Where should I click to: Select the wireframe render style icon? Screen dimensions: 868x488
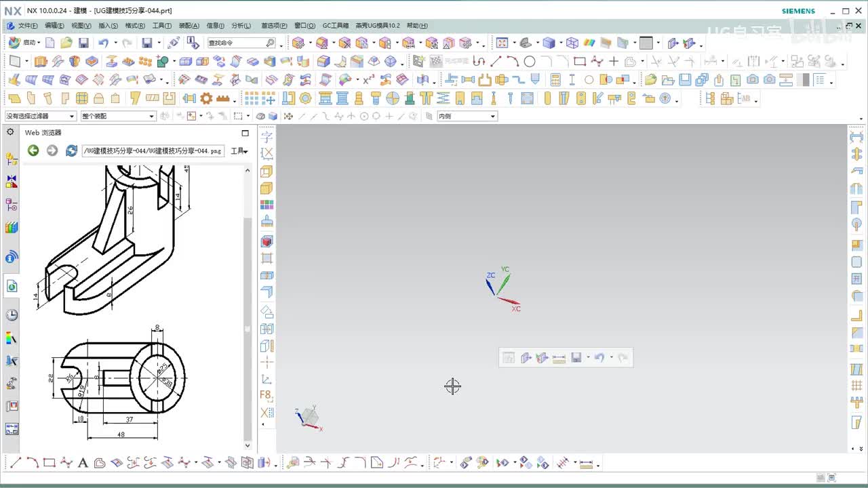coord(572,43)
